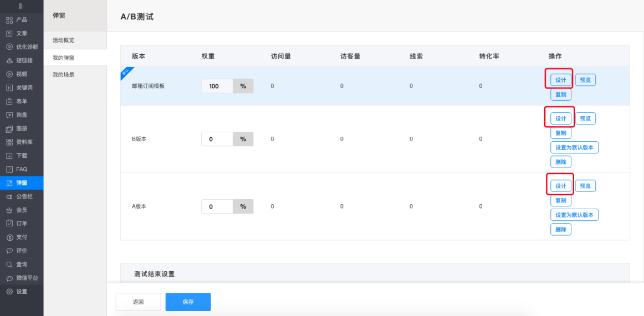Open the 订单 sidebar icon
The image size is (644, 316).
[x=9, y=224]
